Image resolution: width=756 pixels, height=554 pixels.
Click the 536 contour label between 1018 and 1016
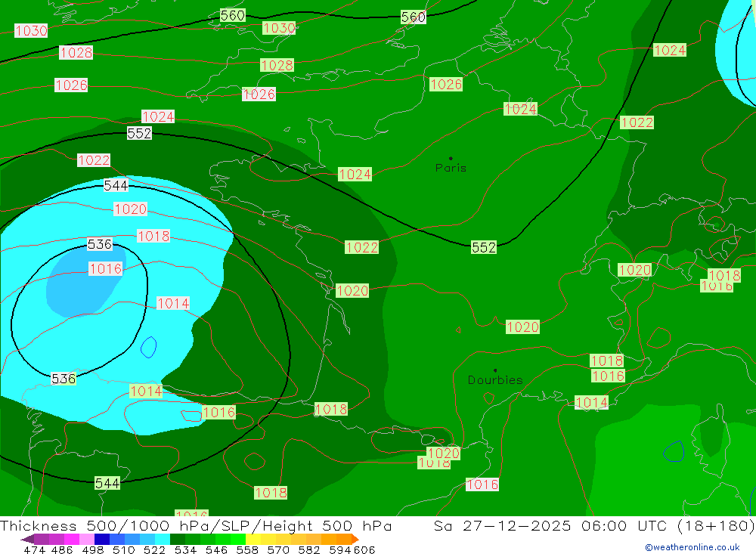(x=100, y=244)
